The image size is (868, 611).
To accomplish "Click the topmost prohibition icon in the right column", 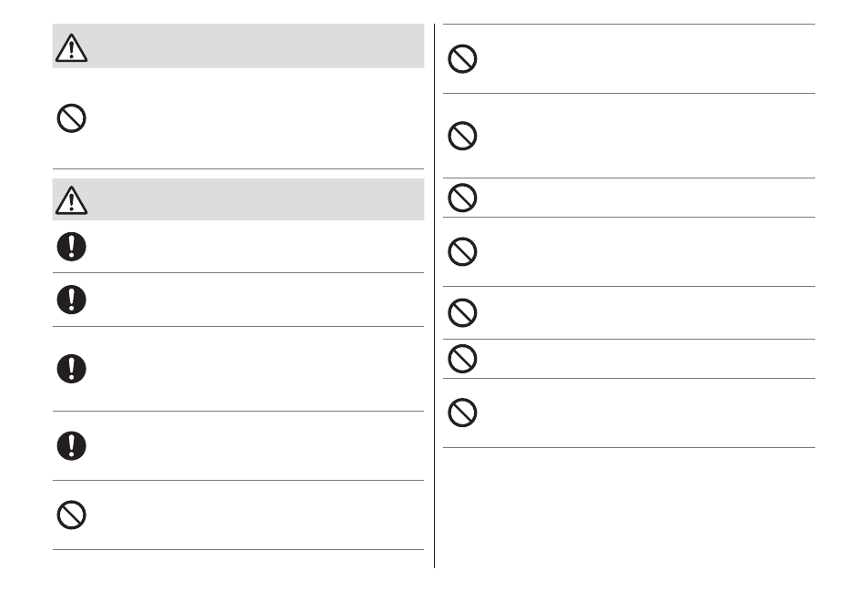I will 462,58.
